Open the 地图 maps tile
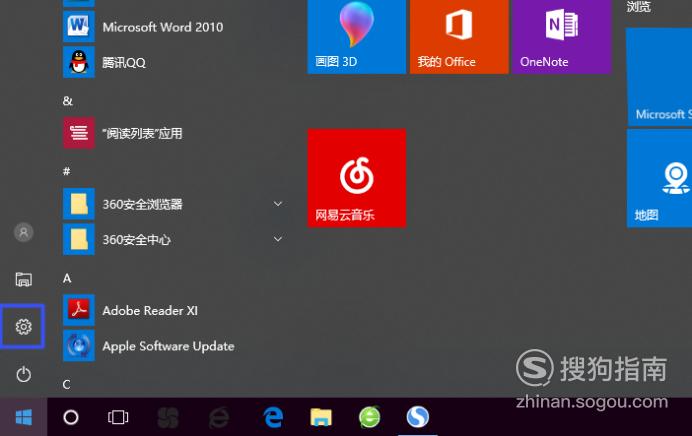The height and width of the screenshot is (436, 692). [x=659, y=178]
